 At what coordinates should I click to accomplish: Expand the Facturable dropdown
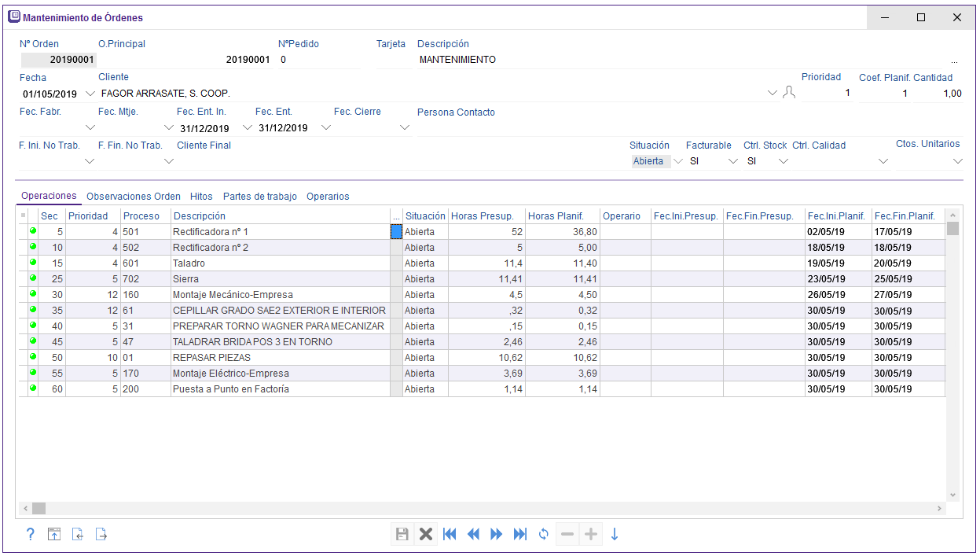coord(733,161)
